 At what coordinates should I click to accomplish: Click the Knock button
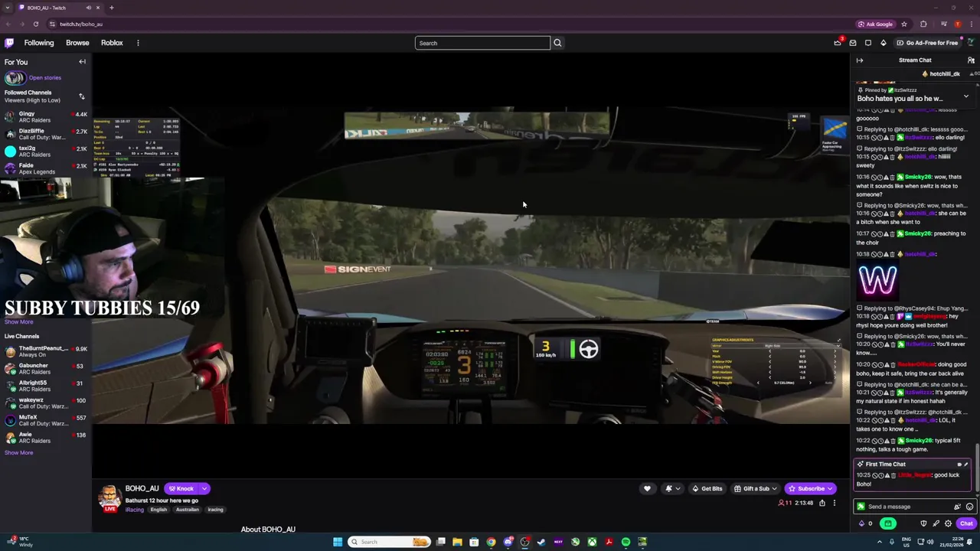click(x=181, y=489)
